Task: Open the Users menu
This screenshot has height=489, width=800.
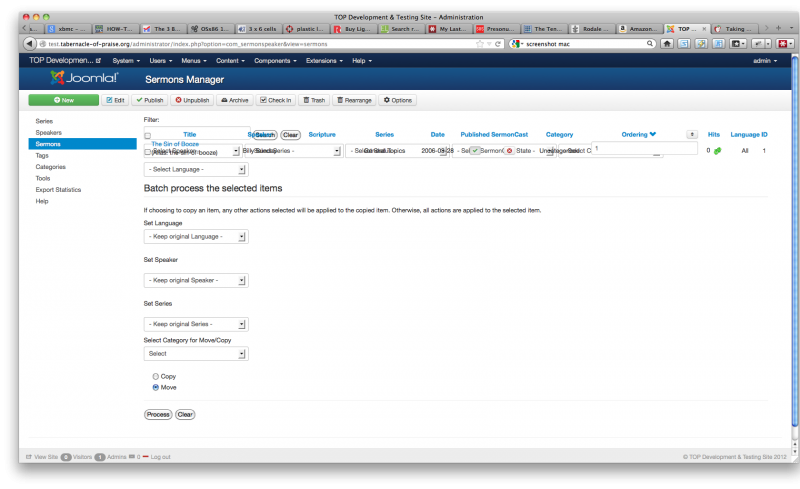Action: [x=161, y=61]
